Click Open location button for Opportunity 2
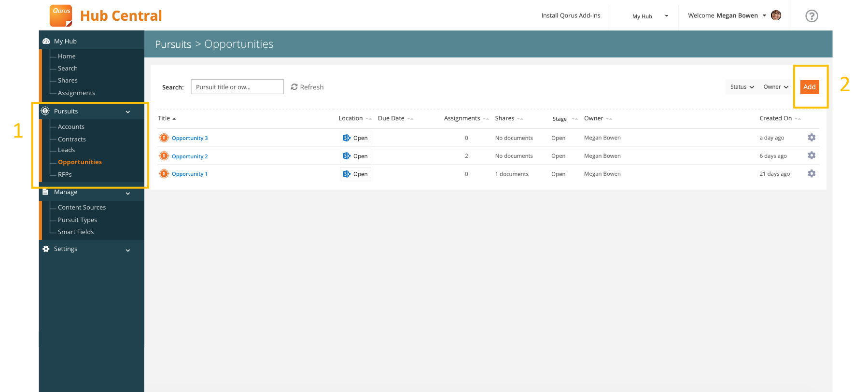This screenshot has width=868, height=392. point(355,156)
